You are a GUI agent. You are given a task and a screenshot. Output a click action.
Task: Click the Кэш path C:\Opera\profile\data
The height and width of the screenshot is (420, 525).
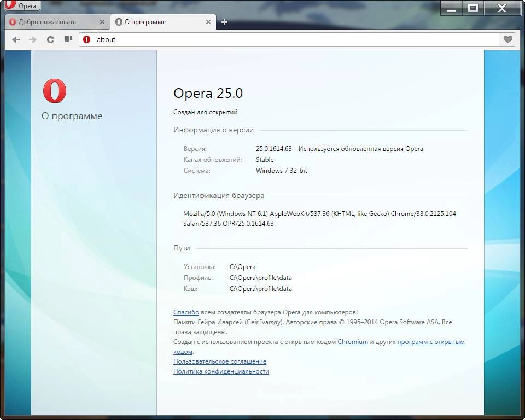[260, 289]
